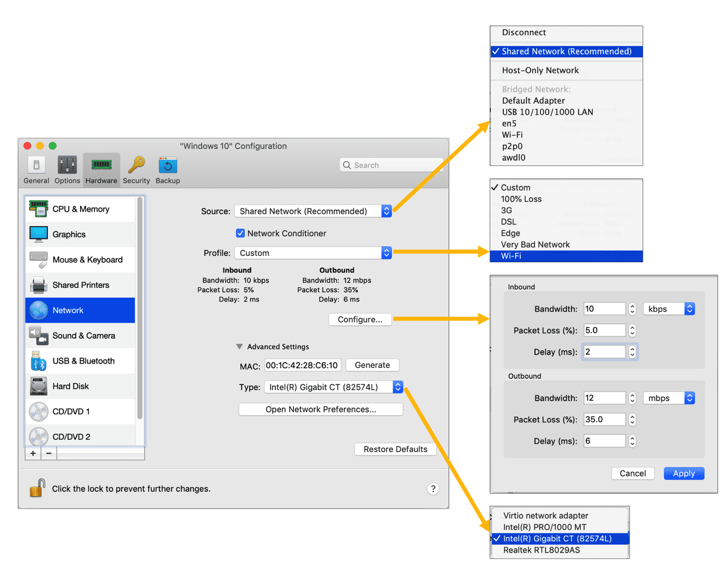This screenshot has height=575, width=728.
Task: Open Shared Printers settings
Action: (x=81, y=285)
